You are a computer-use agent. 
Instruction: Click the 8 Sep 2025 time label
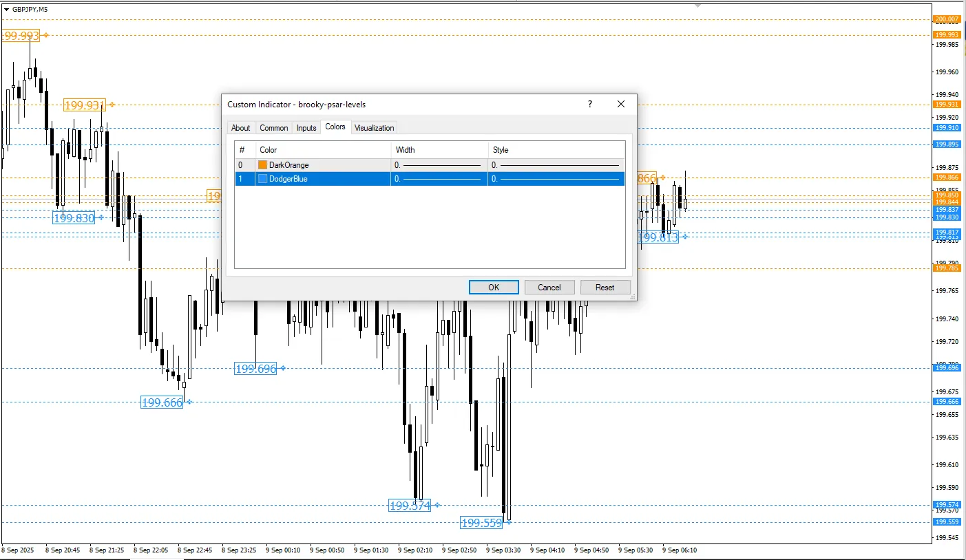(19, 550)
